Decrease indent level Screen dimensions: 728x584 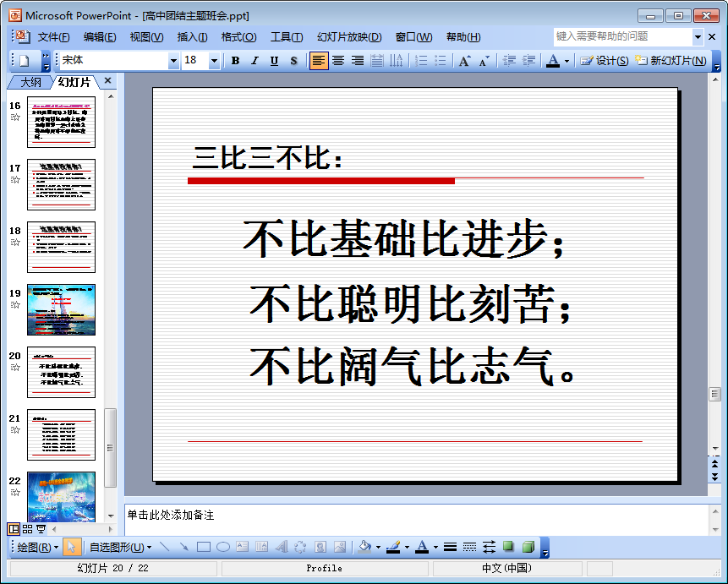(x=509, y=61)
